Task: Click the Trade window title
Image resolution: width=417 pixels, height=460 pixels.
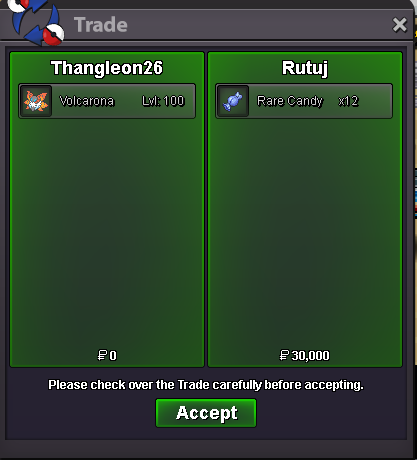Action: coord(101,25)
